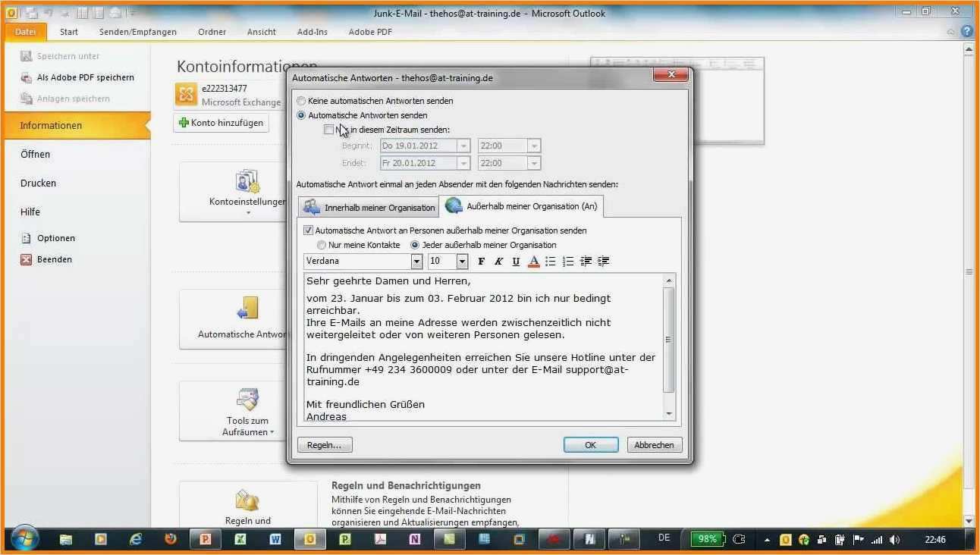Apply a bulleted list to the text
980x555 pixels.
(551, 261)
